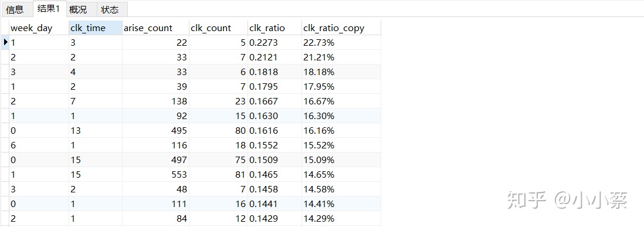Select the clk_count column header

218,28
